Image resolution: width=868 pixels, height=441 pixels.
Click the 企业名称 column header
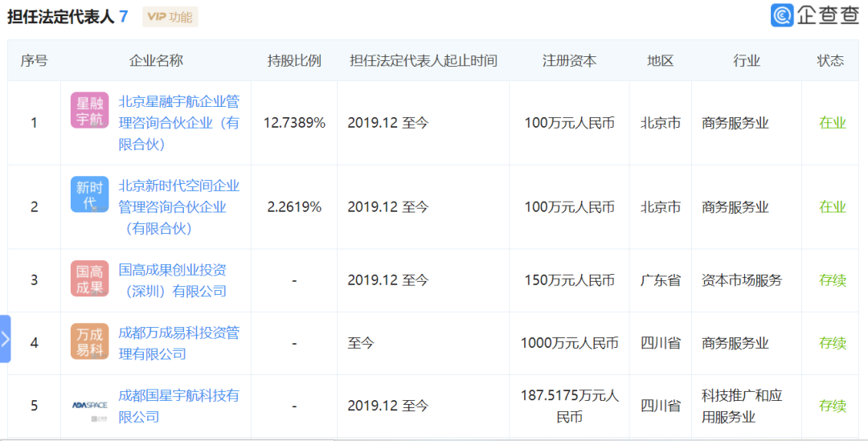(156, 60)
